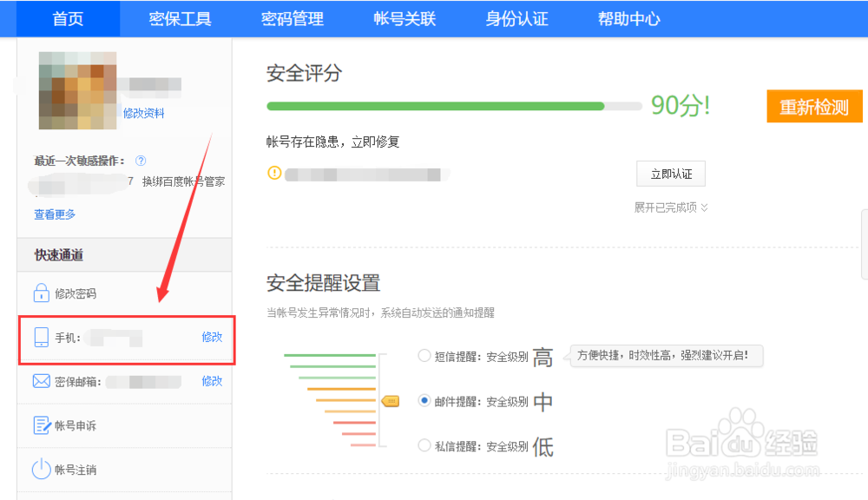Click the 帐号申诉 edit-document icon
Image resolution: width=868 pixels, height=500 pixels.
[x=41, y=425]
